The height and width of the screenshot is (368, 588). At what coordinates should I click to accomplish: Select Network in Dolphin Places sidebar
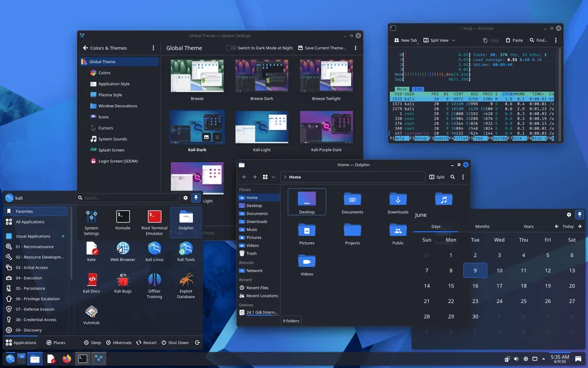pos(259,270)
